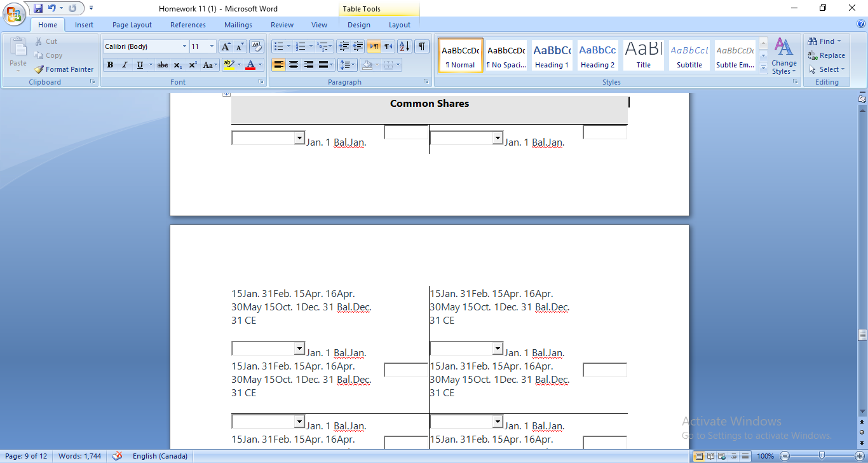The image size is (868, 463).
Task: Click the spelling check icon in status bar
Action: tap(116, 456)
